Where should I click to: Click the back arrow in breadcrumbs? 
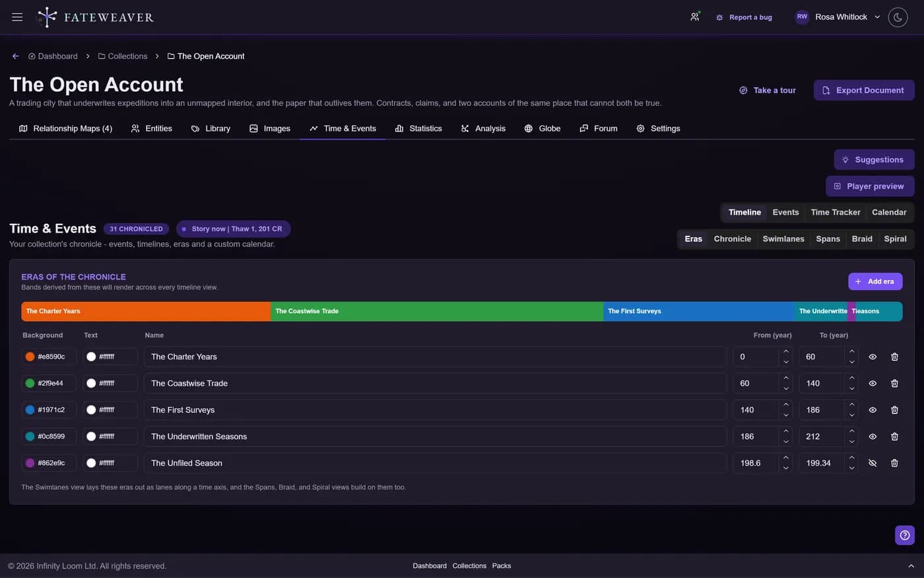[x=15, y=56]
